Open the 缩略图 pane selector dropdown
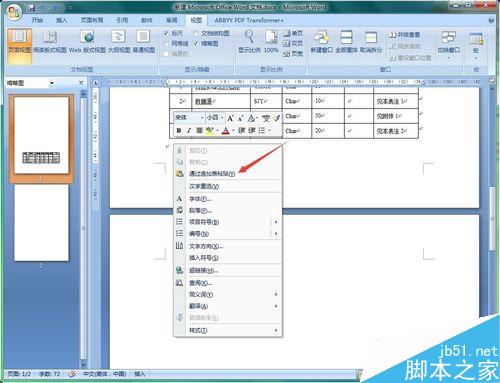500x383 pixels. 52,83
